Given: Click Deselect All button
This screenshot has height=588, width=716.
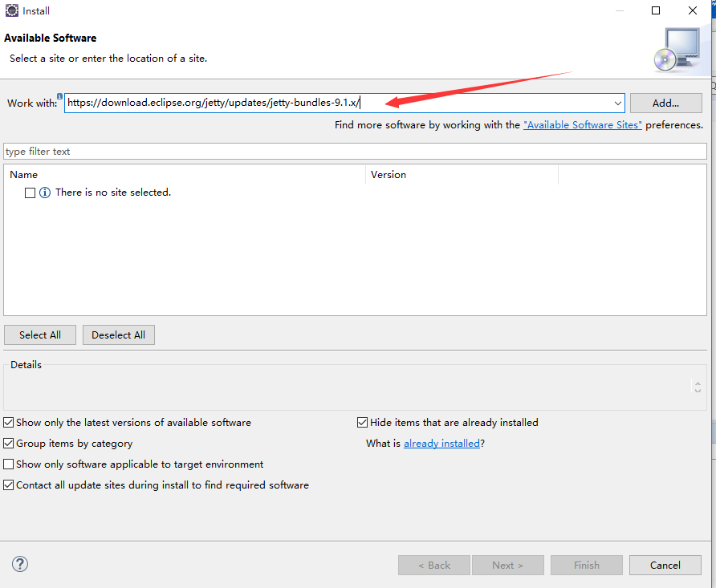Looking at the screenshot, I should click(x=118, y=335).
